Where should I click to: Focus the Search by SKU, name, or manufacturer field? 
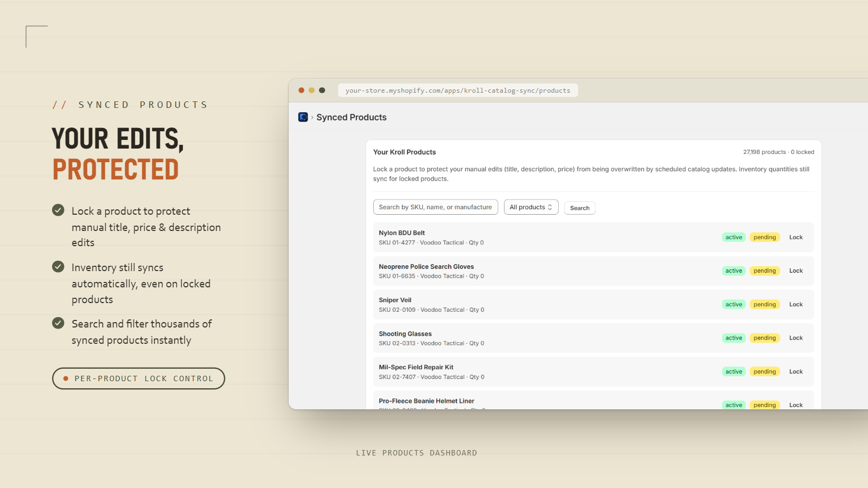(436, 207)
